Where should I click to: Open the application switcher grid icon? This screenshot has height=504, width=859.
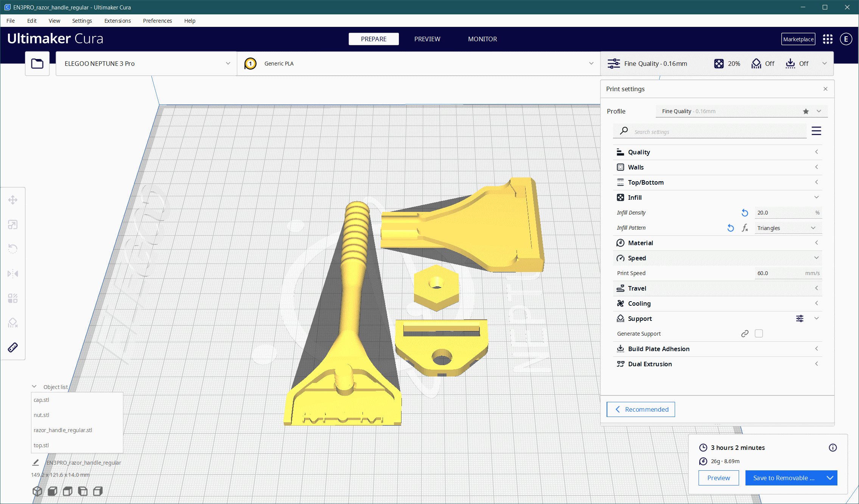tap(828, 39)
